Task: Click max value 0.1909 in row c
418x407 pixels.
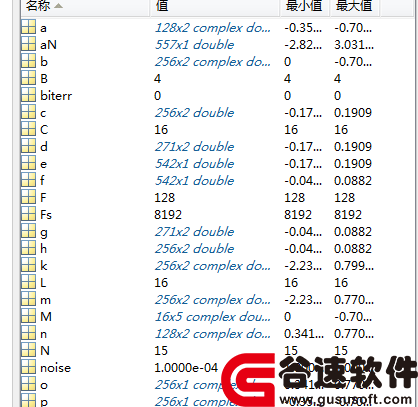Action: coord(353,113)
